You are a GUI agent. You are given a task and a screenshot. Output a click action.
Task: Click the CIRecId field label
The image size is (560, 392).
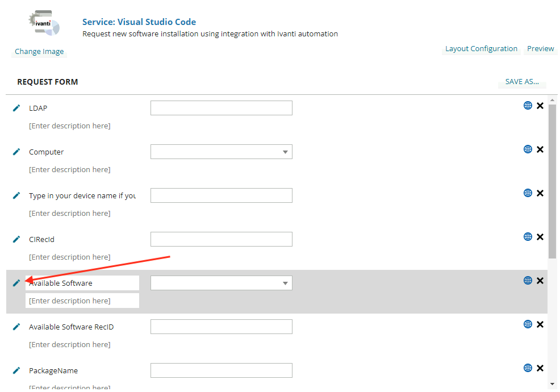pos(41,239)
